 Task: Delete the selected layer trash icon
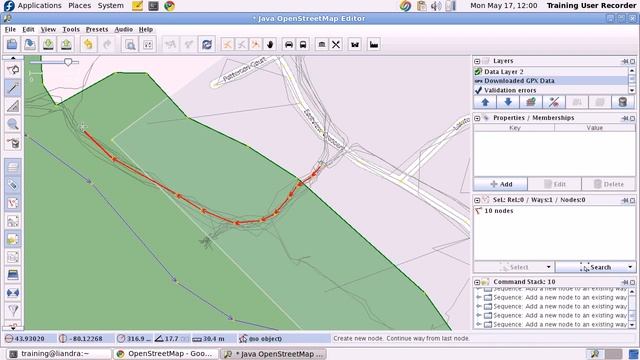click(x=622, y=102)
